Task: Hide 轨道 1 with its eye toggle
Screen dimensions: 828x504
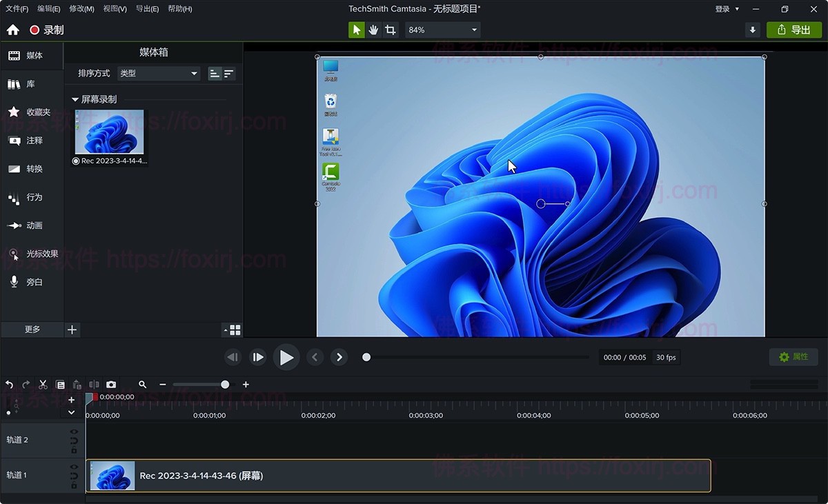Action: (x=73, y=466)
